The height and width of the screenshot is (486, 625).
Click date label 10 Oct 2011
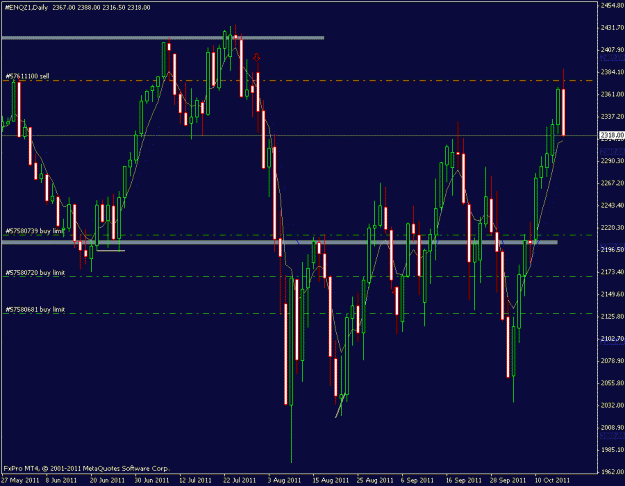[552, 480]
